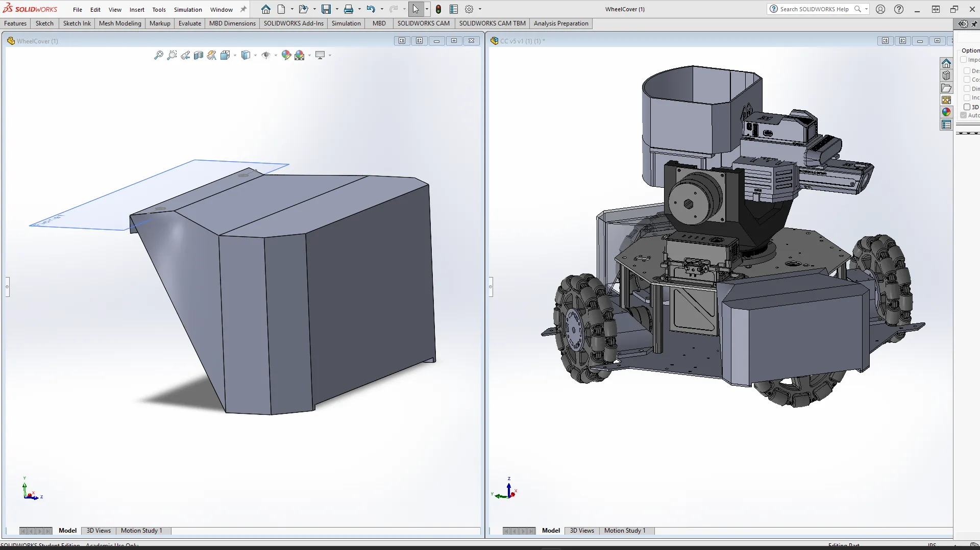This screenshot has width=980, height=550.
Task: Click the Rebuild traffic light icon
Action: 438,9
